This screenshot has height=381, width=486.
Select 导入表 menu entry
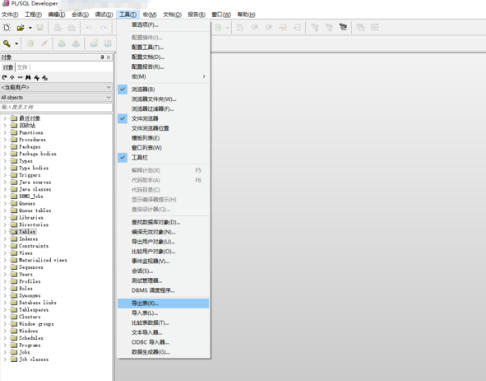tap(163, 313)
